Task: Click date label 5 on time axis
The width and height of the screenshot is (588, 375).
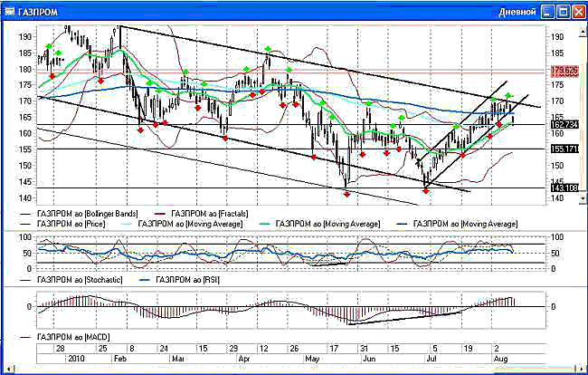Action: 435,349
